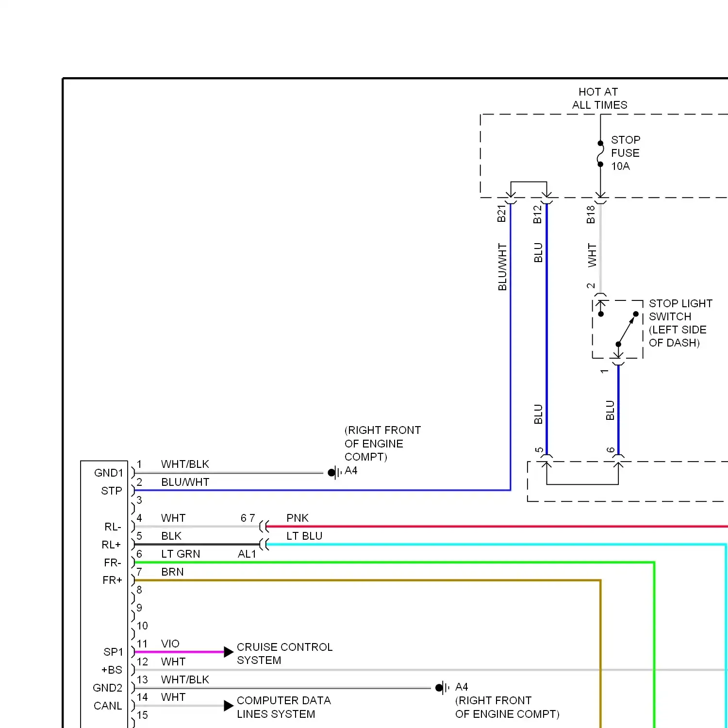
Task: Select the CRUISE CONTROL SYSTEM text
Action: pos(284,654)
